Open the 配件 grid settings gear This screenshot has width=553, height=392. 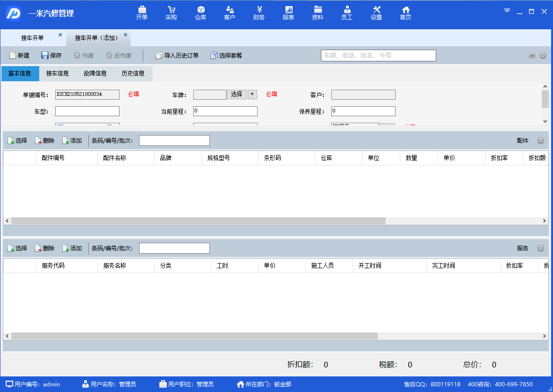[541, 141]
